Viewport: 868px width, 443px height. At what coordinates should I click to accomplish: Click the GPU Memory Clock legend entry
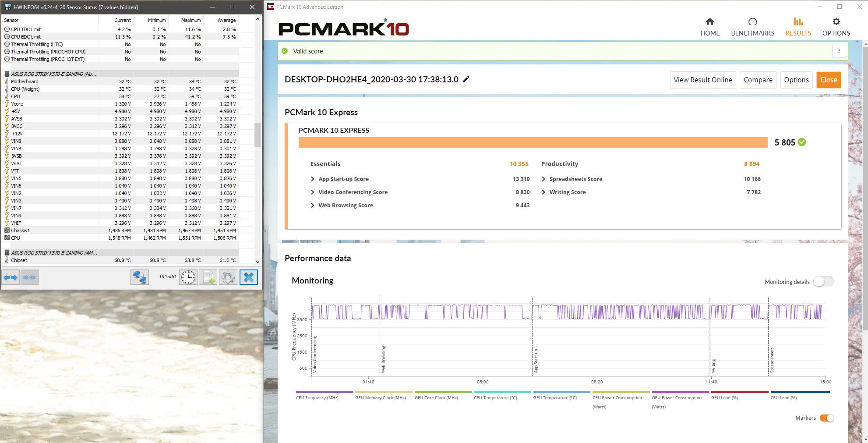point(381,398)
